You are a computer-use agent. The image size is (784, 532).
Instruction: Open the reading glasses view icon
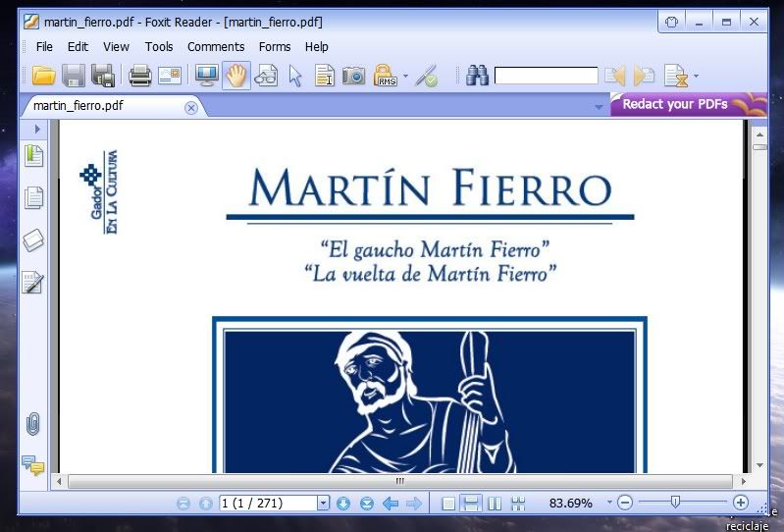pyautogui.click(x=266, y=76)
